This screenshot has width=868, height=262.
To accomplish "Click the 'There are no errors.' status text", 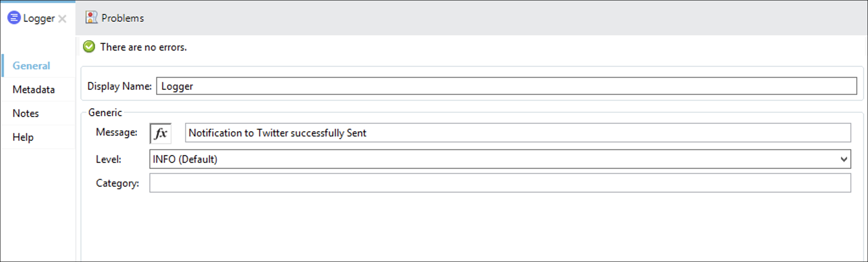I will tap(143, 47).
